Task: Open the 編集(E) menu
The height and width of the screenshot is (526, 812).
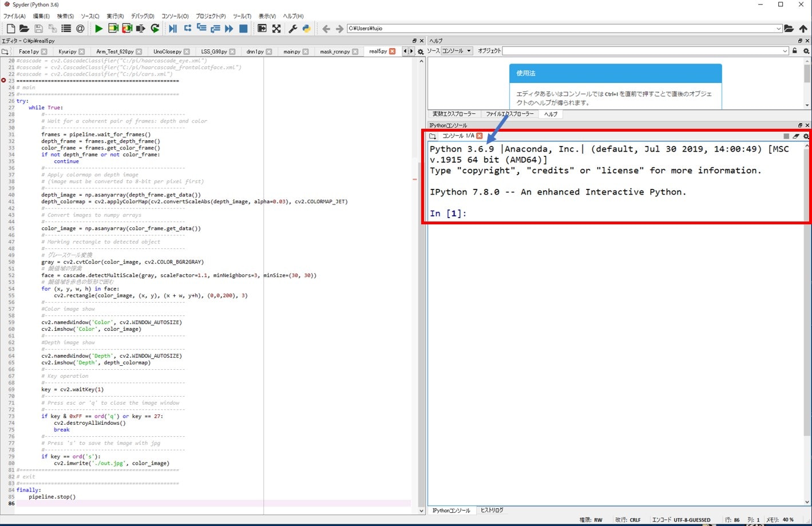Action: [x=41, y=16]
